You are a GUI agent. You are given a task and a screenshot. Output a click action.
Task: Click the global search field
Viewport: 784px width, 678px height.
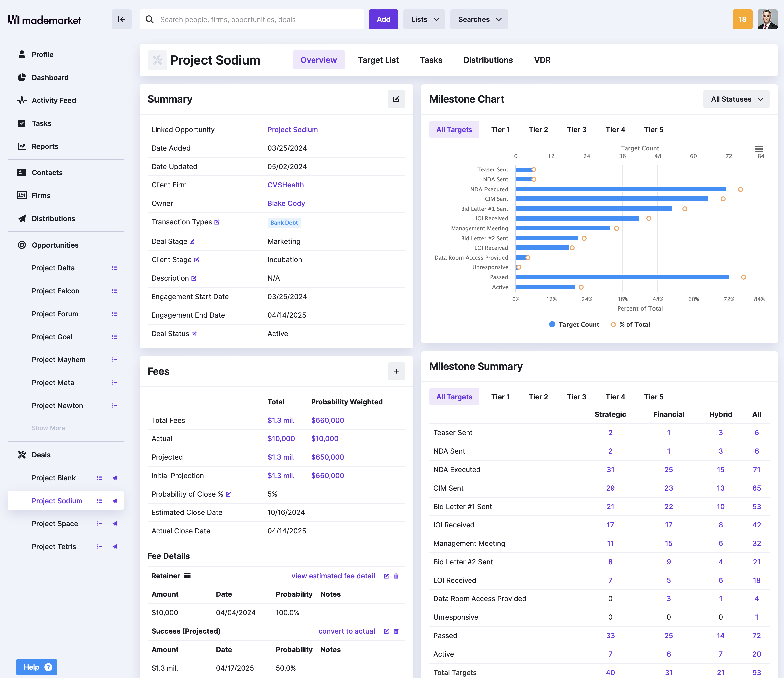point(251,19)
